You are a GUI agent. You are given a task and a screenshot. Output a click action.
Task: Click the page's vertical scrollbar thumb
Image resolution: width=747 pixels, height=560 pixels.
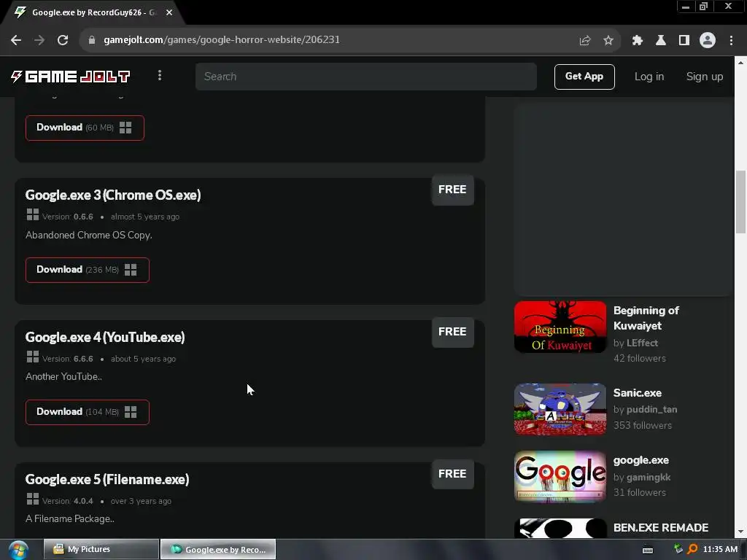(x=741, y=202)
